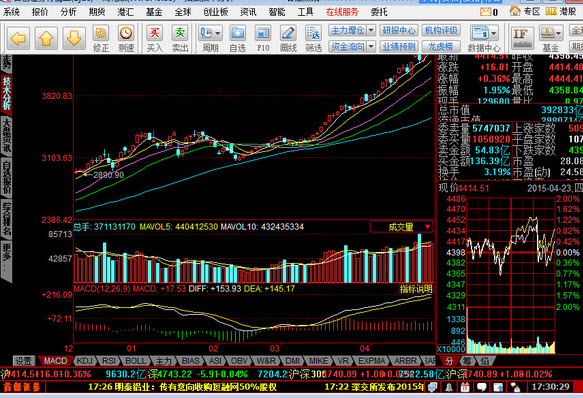Switch to the KDJ indicator tab

(x=85, y=360)
